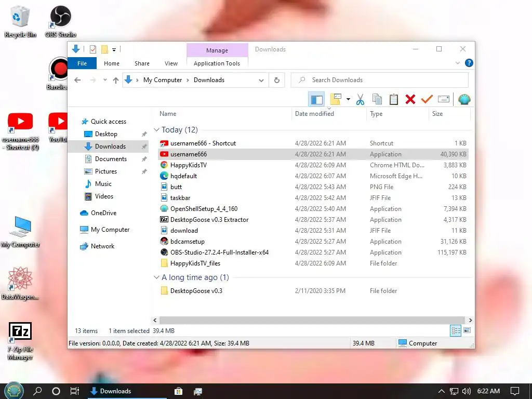Go back with the Back arrow

point(78,80)
